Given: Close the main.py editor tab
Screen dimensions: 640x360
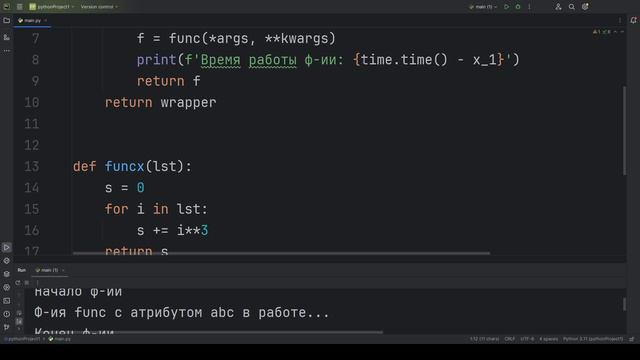Looking at the screenshot, I should (45, 20).
